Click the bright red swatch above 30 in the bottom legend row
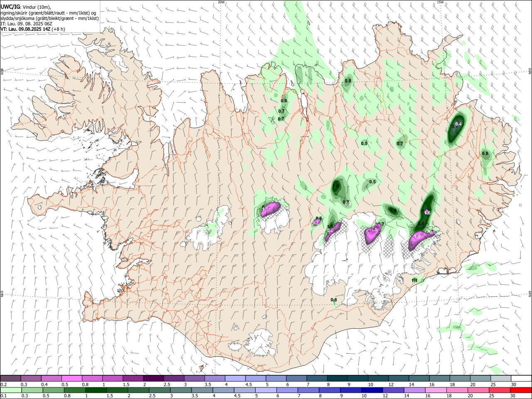The width and height of the screenshot is (532, 399). pos(520,390)
